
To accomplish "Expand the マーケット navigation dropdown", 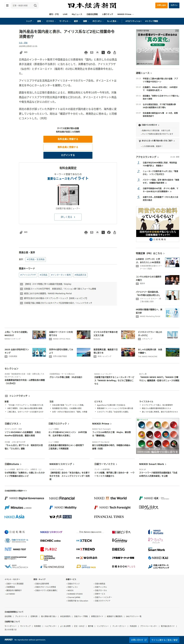I will [x=65, y=21].
